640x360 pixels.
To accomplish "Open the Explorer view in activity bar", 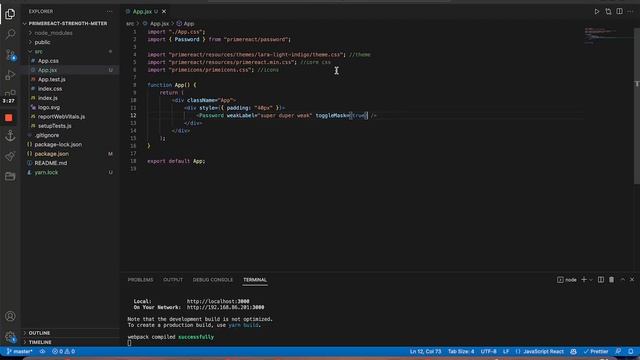I will click(x=10, y=14).
